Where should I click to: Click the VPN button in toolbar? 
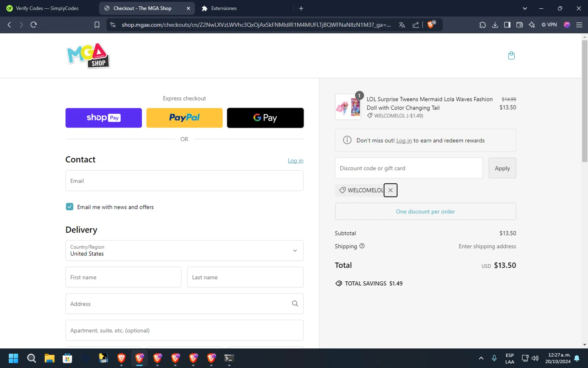549,25
